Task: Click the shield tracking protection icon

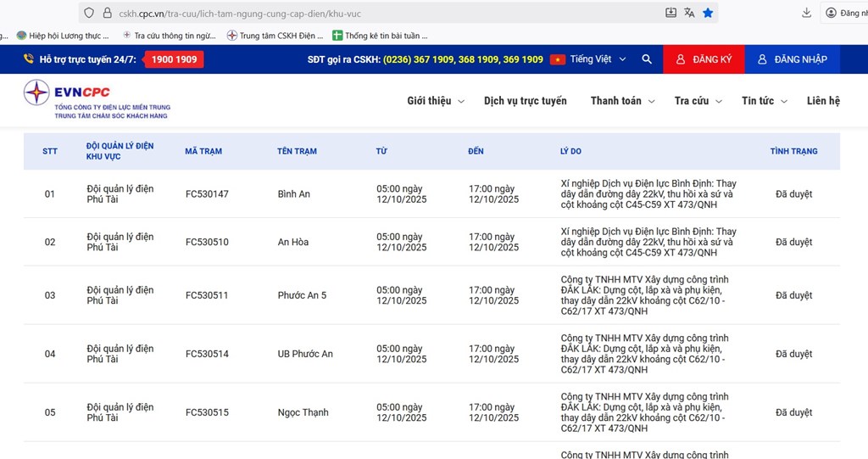Action: pyautogui.click(x=89, y=14)
